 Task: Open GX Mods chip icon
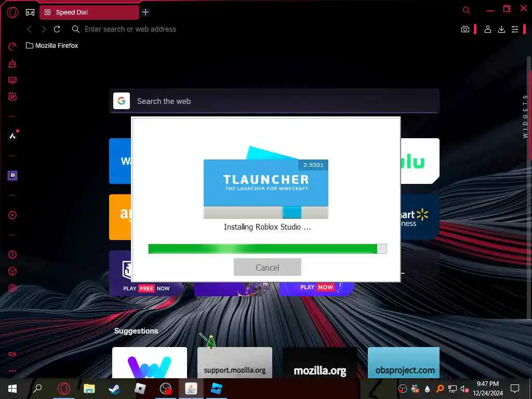click(12, 97)
